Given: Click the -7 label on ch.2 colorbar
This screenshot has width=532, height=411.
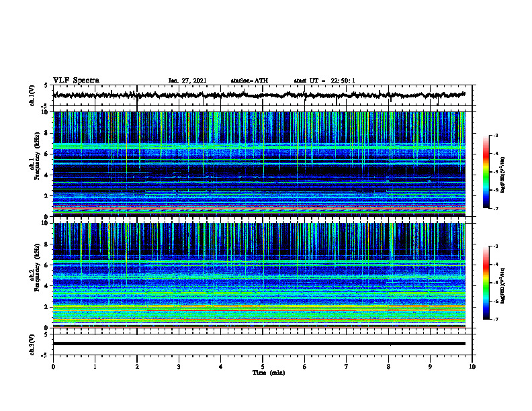Looking at the screenshot, I should coord(495,320).
